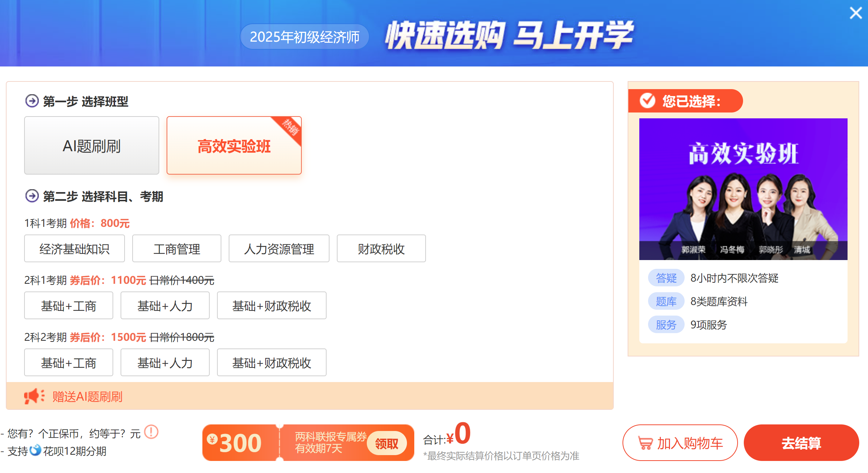Select 基础+财政税收 under 2科1考期
868x473 pixels.
point(272,305)
